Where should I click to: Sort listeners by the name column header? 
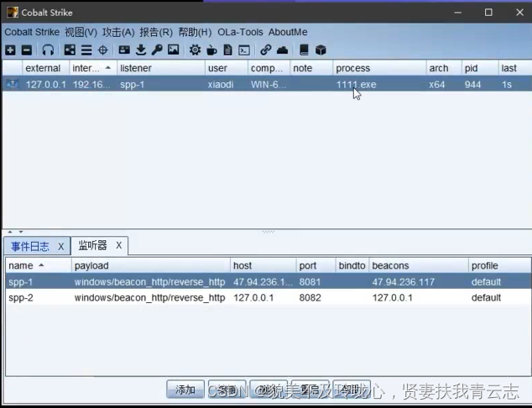pyautogui.click(x=34, y=265)
